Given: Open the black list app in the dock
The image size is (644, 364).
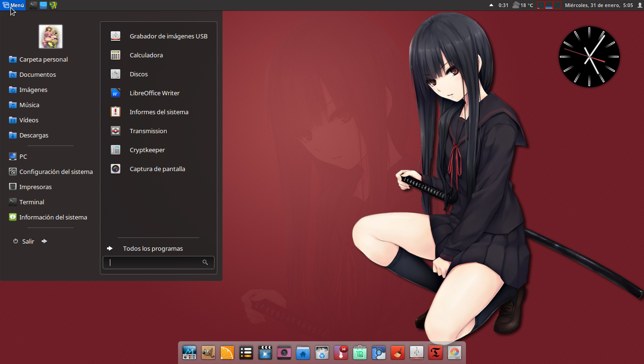Looking at the screenshot, I should coord(246,352).
